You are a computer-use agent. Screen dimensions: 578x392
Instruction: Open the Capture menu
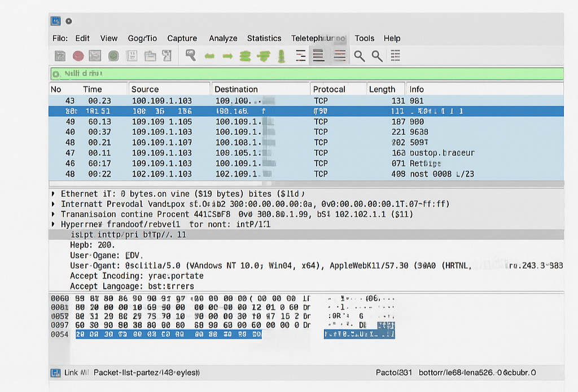pyautogui.click(x=182, y=38)
